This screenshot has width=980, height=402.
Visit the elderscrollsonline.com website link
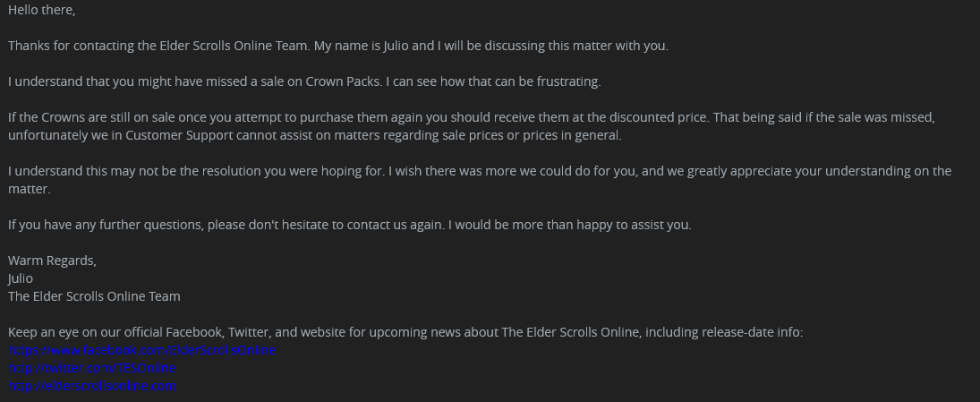pos(92,386)
